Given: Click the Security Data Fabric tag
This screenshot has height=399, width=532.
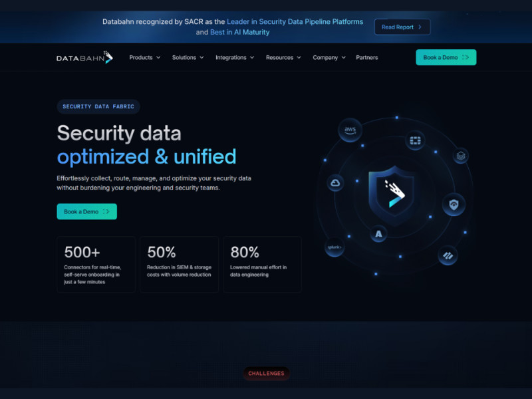Looking at the screenshot, I should 98,106.
